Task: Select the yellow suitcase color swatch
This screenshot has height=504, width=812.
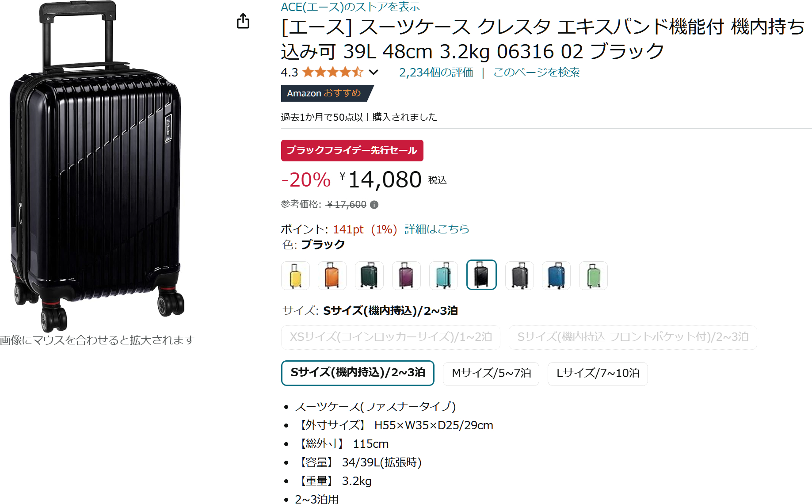Action: tap(295, 275)
